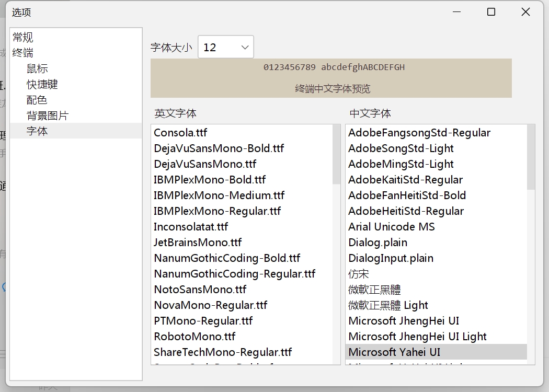Image resolution: width=549 pixels, height=392 pixels.
Task: Pick IBMPlexMono-Regular.ttf font
Action: 217,211
